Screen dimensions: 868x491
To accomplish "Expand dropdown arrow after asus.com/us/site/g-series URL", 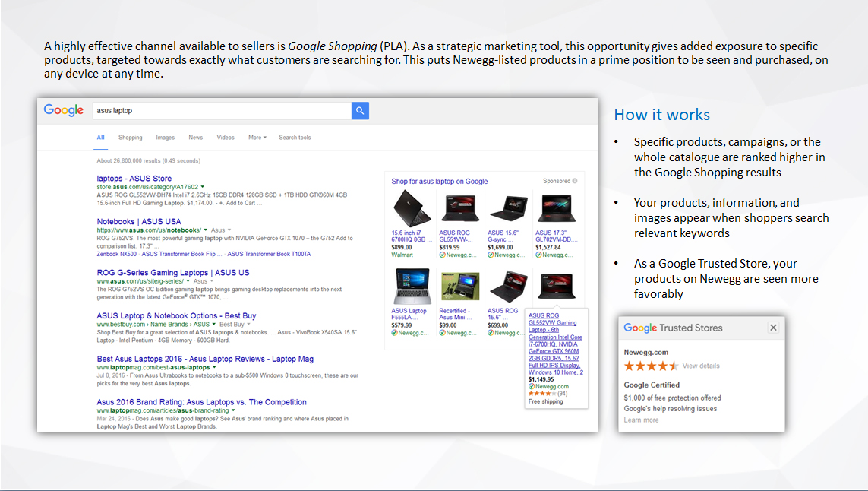I will (188, 281).
